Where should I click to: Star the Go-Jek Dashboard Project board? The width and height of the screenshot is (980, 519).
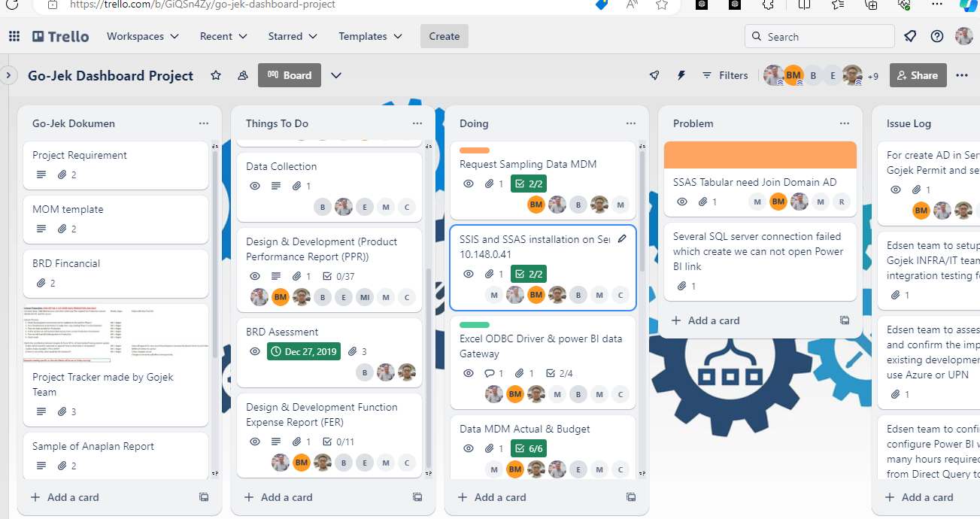(216, 75)
